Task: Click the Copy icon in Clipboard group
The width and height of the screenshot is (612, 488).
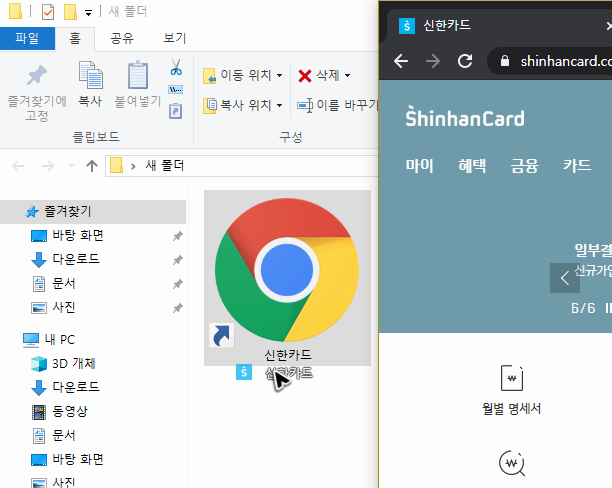Action: coord(90,84)
